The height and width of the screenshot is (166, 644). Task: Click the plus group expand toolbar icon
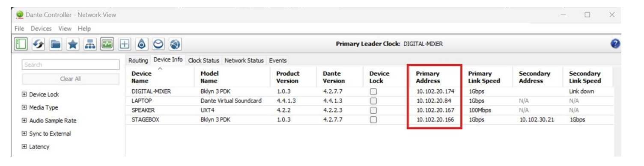[x=125, y=44]
